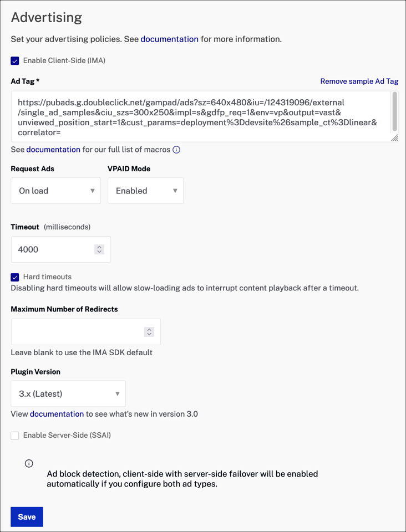
Task: Click the Ad Tag textarea resize handle
Action: (394, 138)
